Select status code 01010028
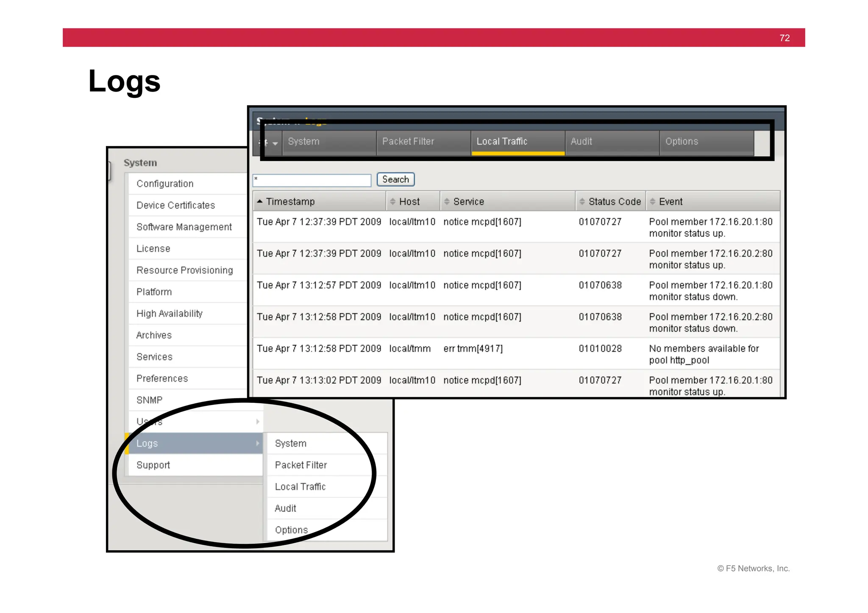Screen dimensions: 868x613 pyautogui.click(x=600, y=349)
